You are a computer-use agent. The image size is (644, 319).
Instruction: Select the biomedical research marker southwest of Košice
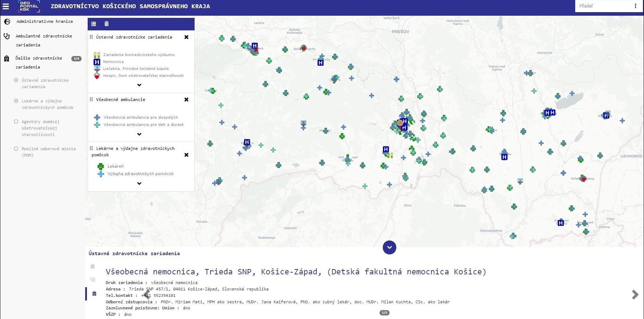(390, 156)
